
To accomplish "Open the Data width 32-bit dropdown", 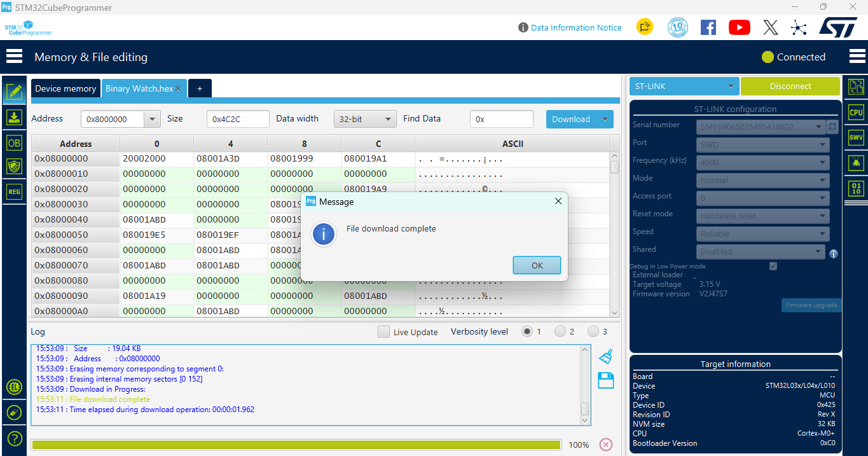I will 365,119.
